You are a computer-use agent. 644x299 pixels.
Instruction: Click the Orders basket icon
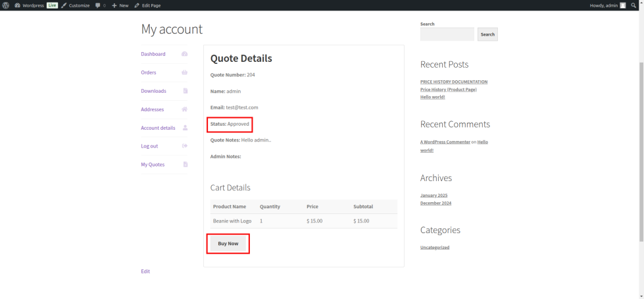pos(185,72)
